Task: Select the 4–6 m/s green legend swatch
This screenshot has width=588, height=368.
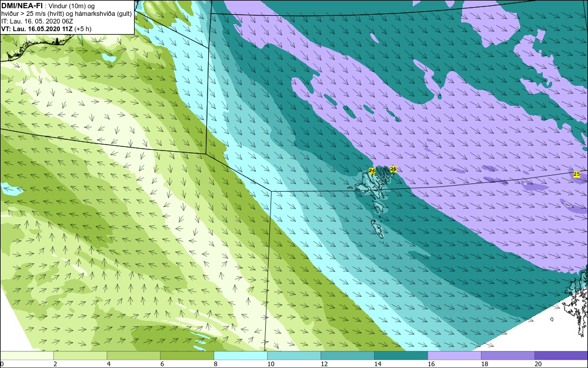Action: pos(133,356)
